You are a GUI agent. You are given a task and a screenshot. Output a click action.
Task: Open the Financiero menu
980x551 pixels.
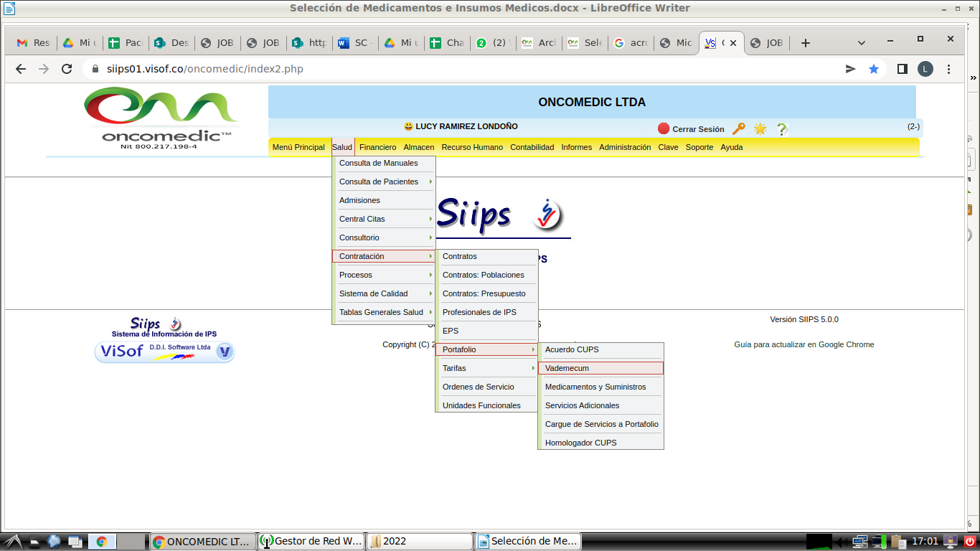(377, 147)
